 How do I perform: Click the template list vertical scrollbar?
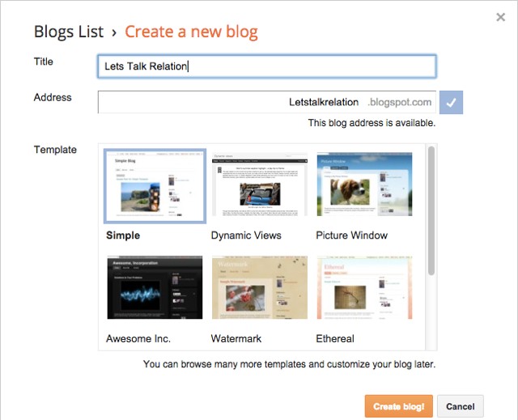pyautogui.click(x=431, y=218)
